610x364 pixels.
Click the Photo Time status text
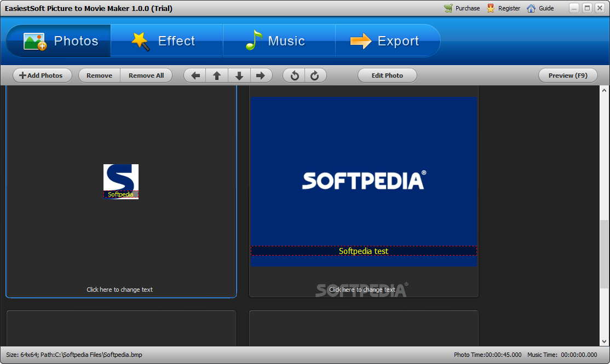pos(487,355)
